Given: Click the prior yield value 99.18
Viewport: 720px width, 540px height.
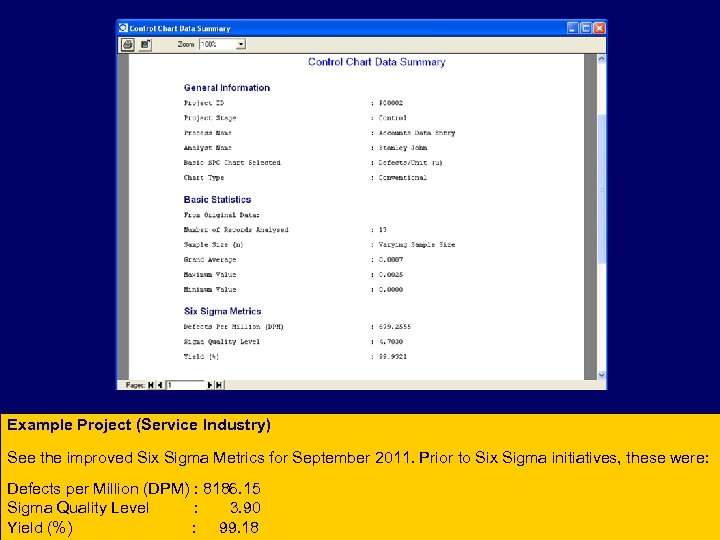Looking at the screenshot, I should tap(239, 528).
